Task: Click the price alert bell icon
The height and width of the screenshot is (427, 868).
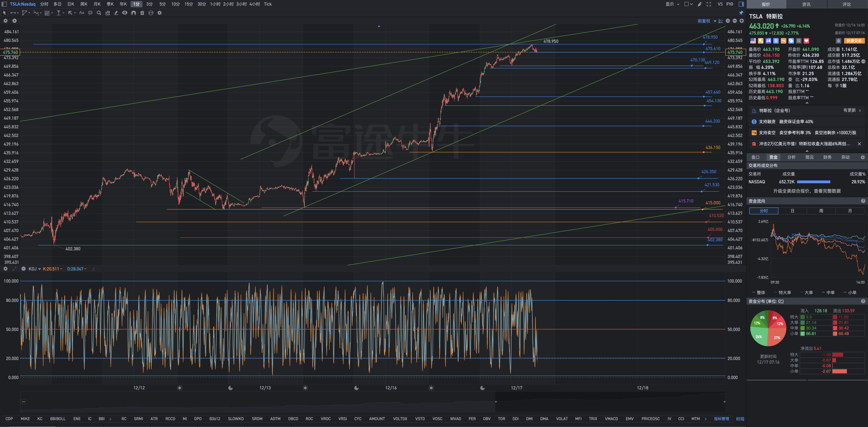Action: [839, 41]
